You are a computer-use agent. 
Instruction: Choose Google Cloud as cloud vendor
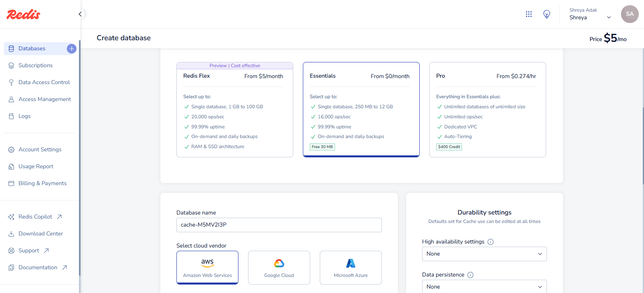pyautogui.click(x=279, y=268)
